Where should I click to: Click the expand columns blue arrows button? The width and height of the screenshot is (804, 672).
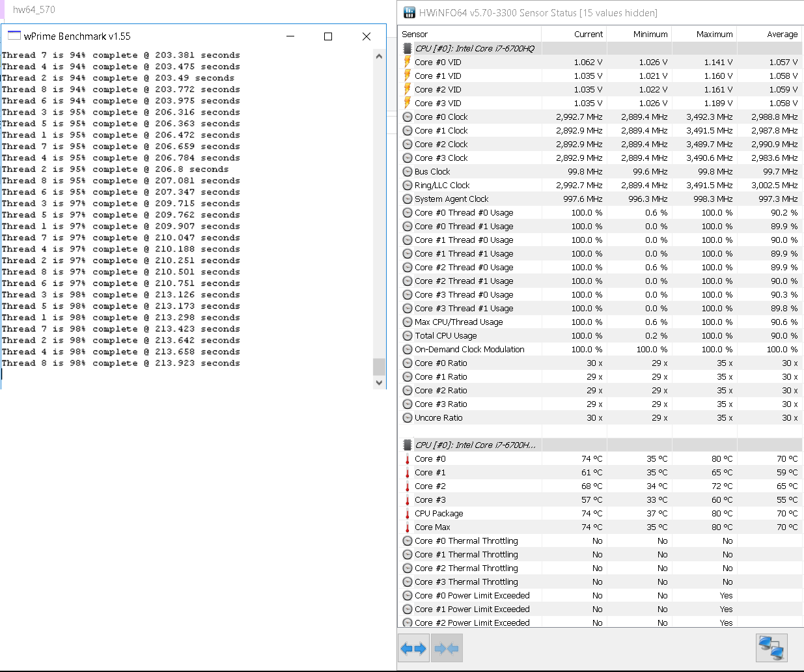click(413, 649)
